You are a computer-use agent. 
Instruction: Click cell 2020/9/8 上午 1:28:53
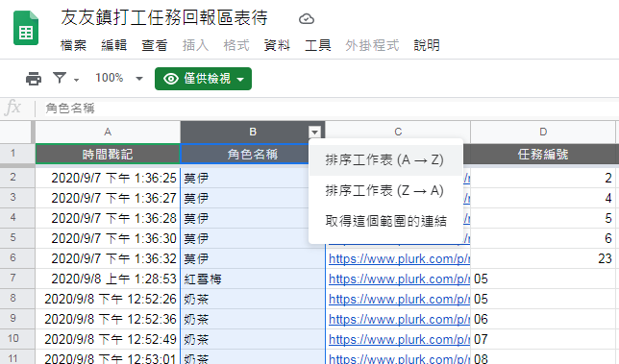pyautogui.click(x=108, y=279)
